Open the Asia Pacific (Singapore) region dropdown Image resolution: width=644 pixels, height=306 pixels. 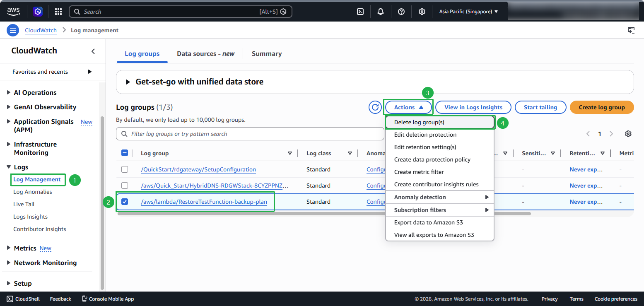pos(468,12)
